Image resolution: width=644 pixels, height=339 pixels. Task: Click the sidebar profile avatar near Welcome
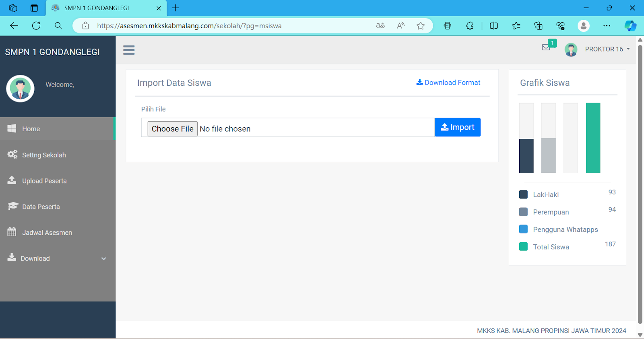[20, 89]
